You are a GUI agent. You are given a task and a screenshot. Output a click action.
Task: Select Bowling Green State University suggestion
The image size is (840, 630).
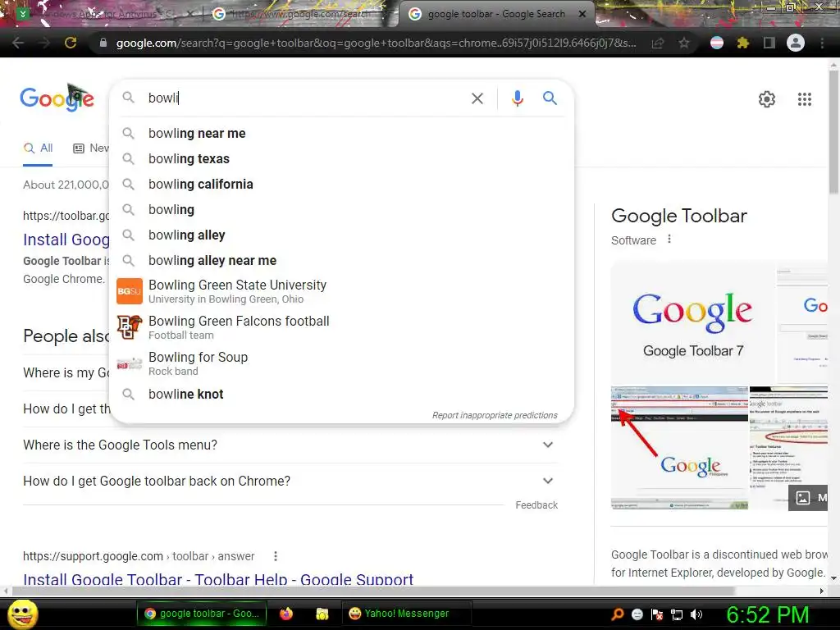pyautogui.click(x=342, y=291)
